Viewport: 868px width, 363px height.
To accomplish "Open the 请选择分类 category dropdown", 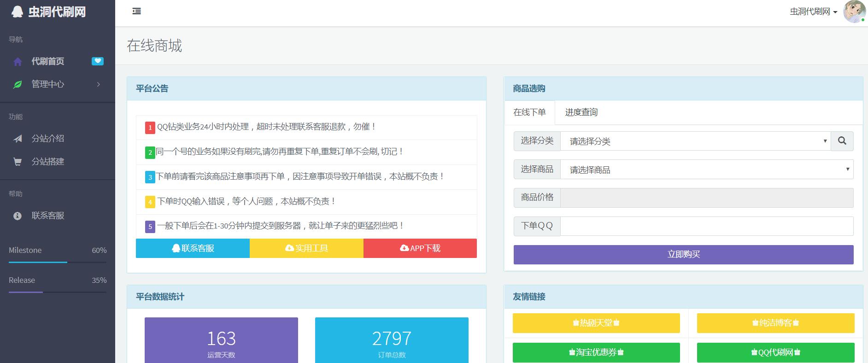I will coord(696,141).
